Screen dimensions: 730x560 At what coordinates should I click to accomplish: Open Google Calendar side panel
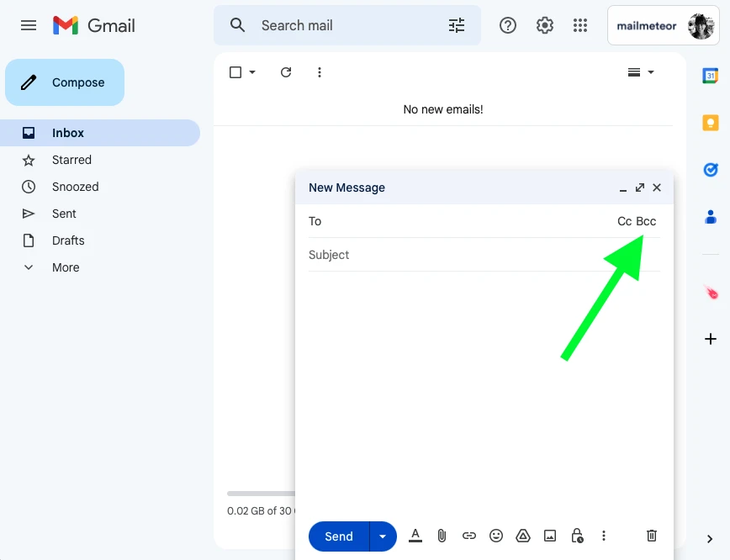pyautogui.click(x=711, y=75)
